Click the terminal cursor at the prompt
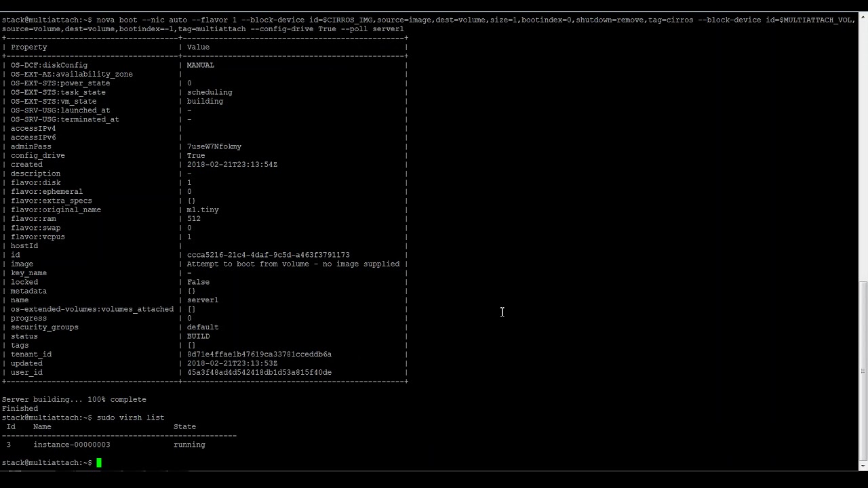 click(x=99, y=463)
